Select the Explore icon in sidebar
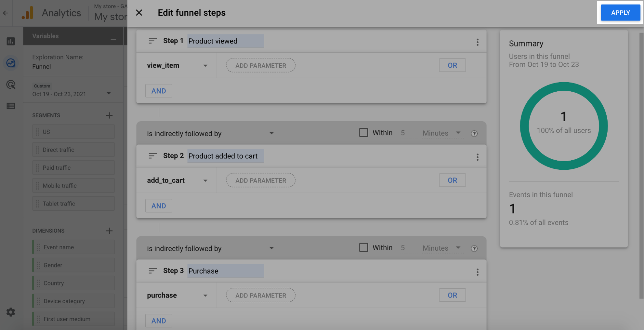The image size is (644, 330). 11,63
